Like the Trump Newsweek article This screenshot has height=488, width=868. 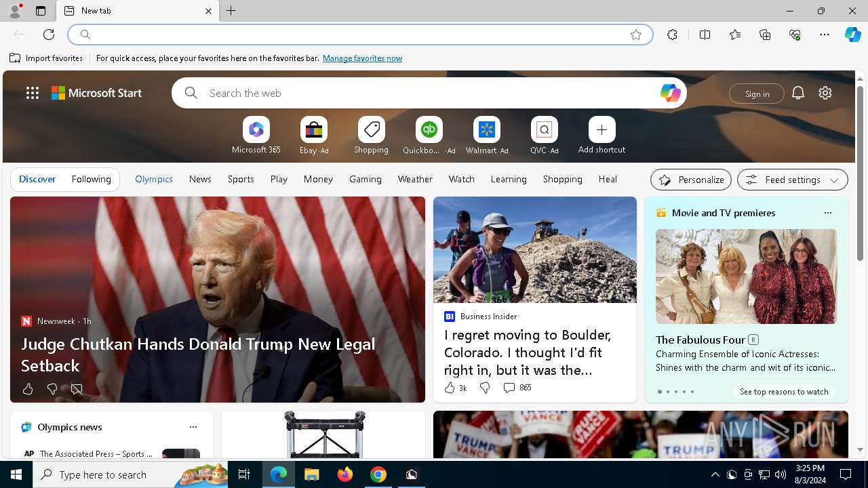28,389
